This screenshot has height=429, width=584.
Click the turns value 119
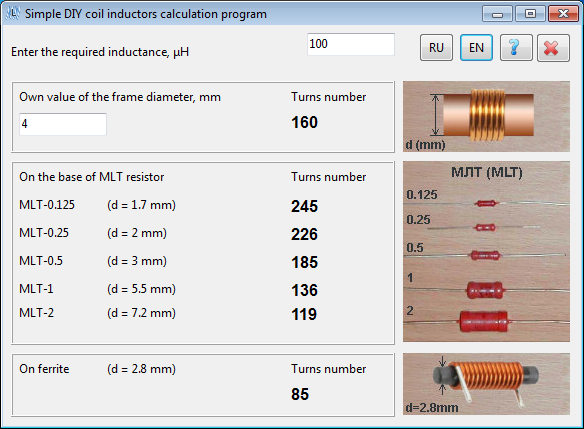[x=304, y=314]
